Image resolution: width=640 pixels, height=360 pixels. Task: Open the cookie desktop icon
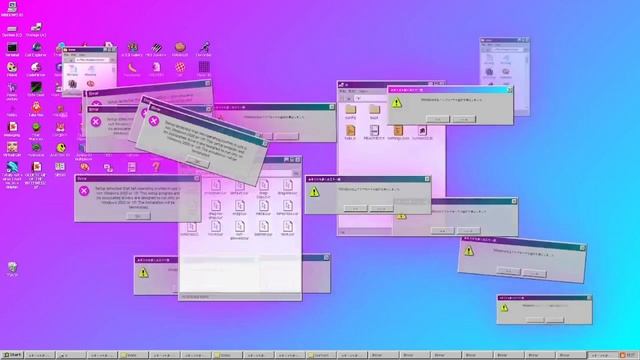tap(180, 47)
